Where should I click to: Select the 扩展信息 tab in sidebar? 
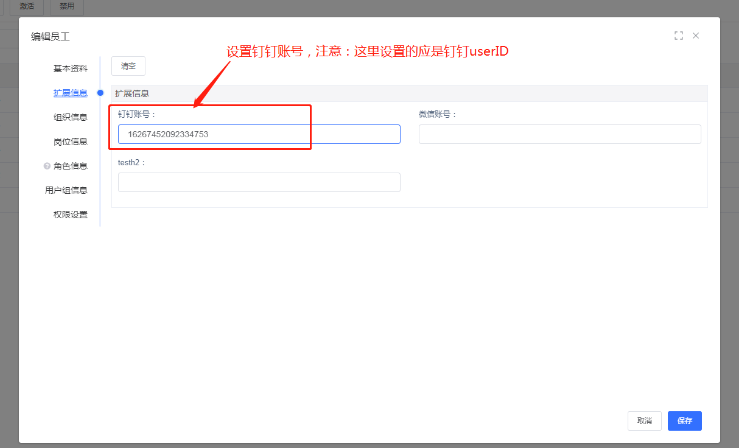[70, 93]
